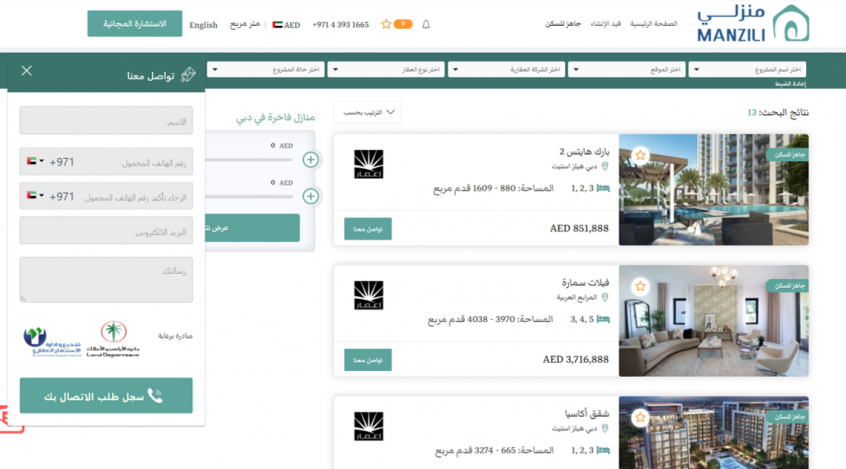Favorite the فيلات سمارة listing star
This screenshot has width=846, height=469.
pyautogui.click(x=640, y=287)
